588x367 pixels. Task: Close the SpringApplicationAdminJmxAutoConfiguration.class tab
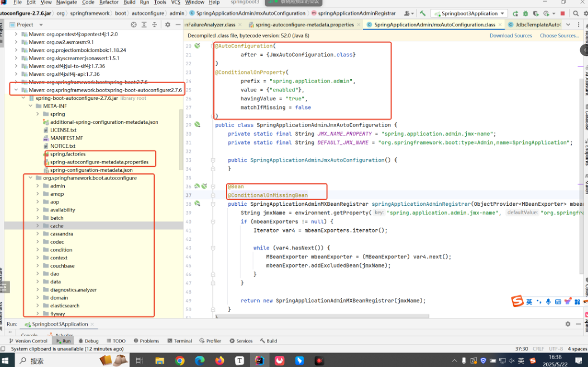tap(500, 25)
